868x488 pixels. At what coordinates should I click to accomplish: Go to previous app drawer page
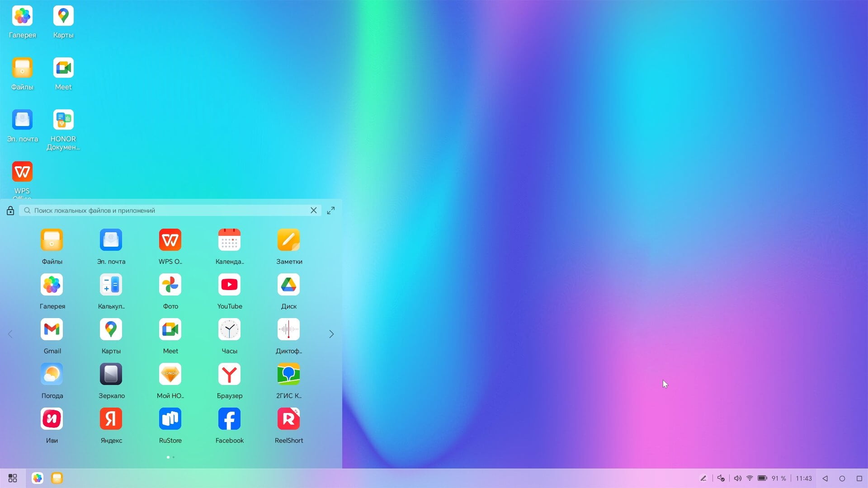tap(10, 334)
